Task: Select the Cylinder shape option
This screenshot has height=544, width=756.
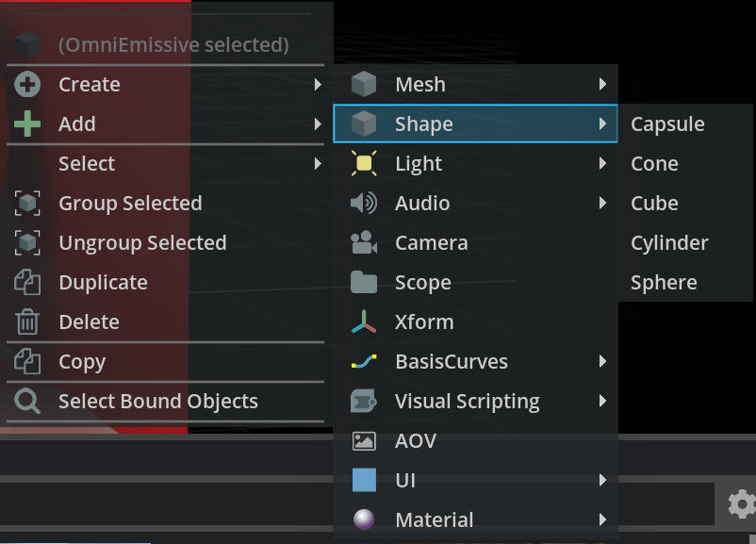Action: tap(669, 243)
